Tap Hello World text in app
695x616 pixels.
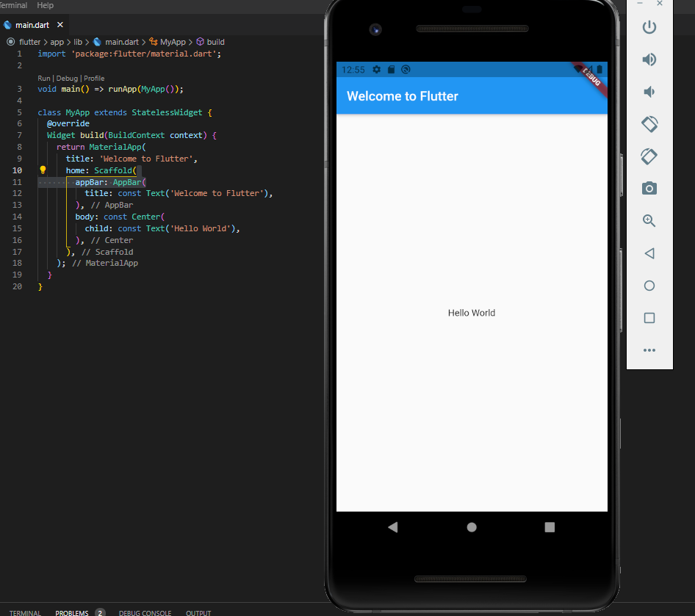click(472, 313)
